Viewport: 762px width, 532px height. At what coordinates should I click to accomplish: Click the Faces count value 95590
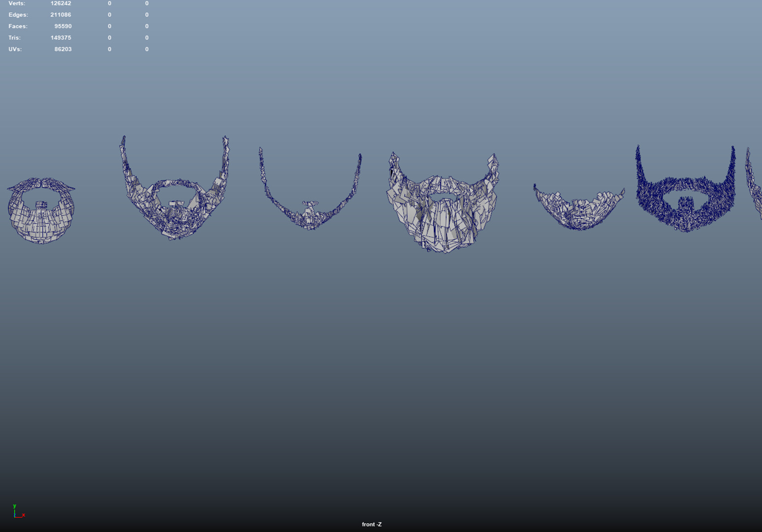63,26
